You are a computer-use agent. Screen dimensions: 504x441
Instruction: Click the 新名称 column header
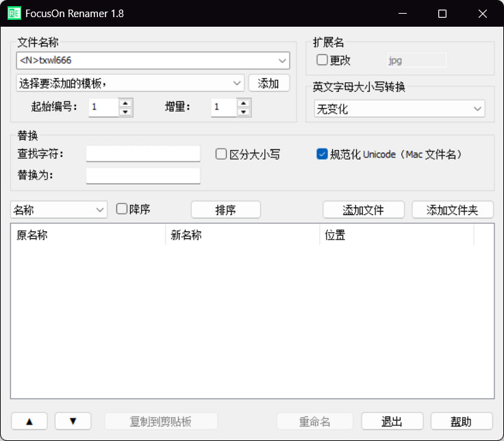242,235
